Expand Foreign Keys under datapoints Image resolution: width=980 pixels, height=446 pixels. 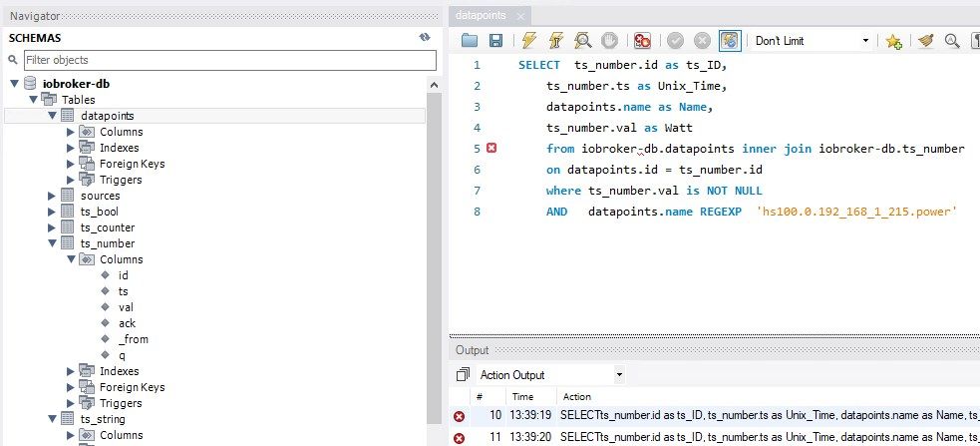click(71, 164)
